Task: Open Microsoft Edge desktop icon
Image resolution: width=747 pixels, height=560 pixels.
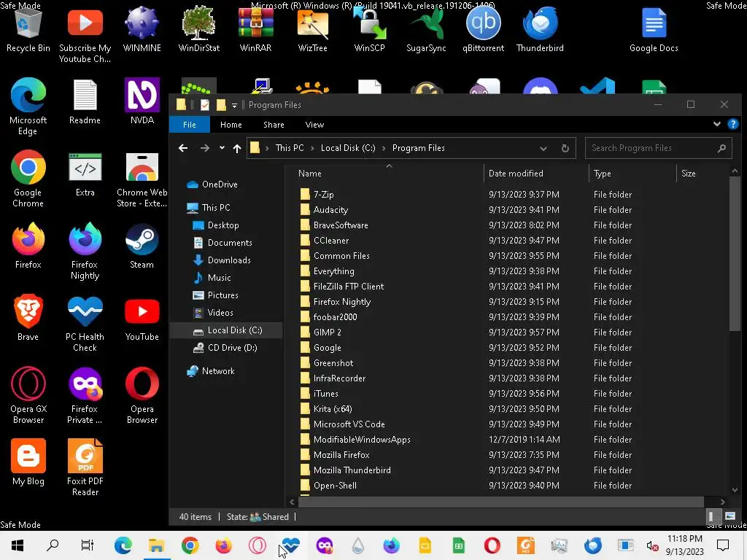Action: tap(28, 107)
